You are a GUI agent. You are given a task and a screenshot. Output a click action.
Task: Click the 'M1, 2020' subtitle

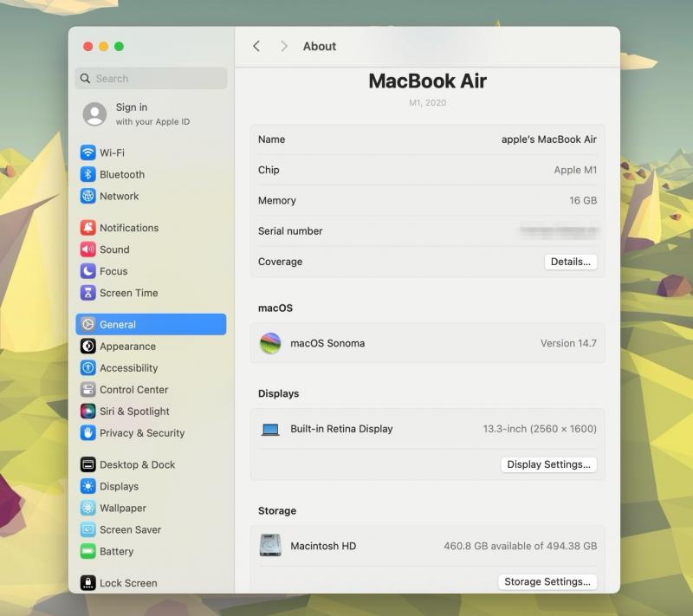[x=427, y=102]
